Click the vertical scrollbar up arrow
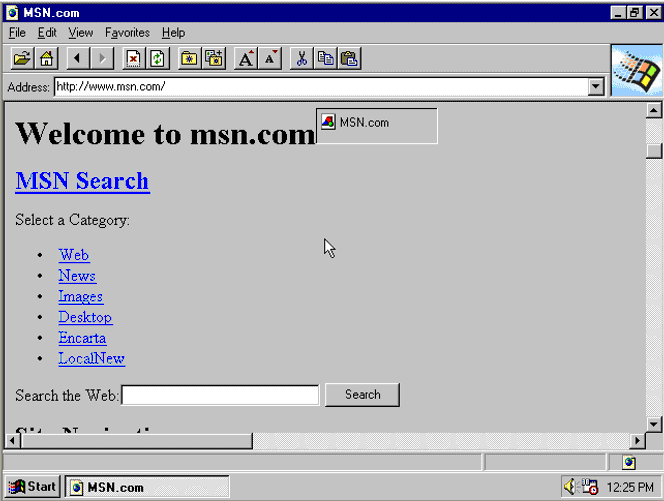Image resolution: width=664 pixels, height=501 pixels. [654, 111]
